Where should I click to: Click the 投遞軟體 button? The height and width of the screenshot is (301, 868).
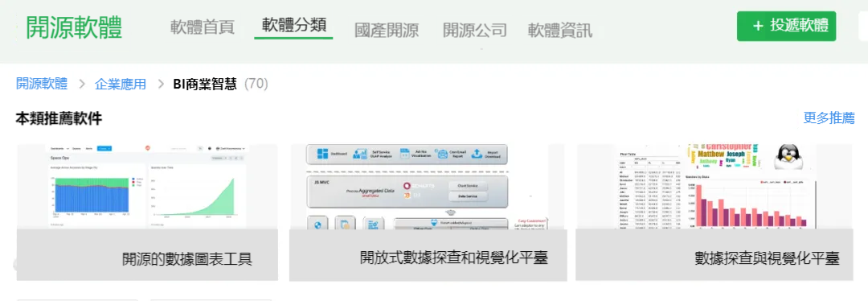click(x=786, y=26)
